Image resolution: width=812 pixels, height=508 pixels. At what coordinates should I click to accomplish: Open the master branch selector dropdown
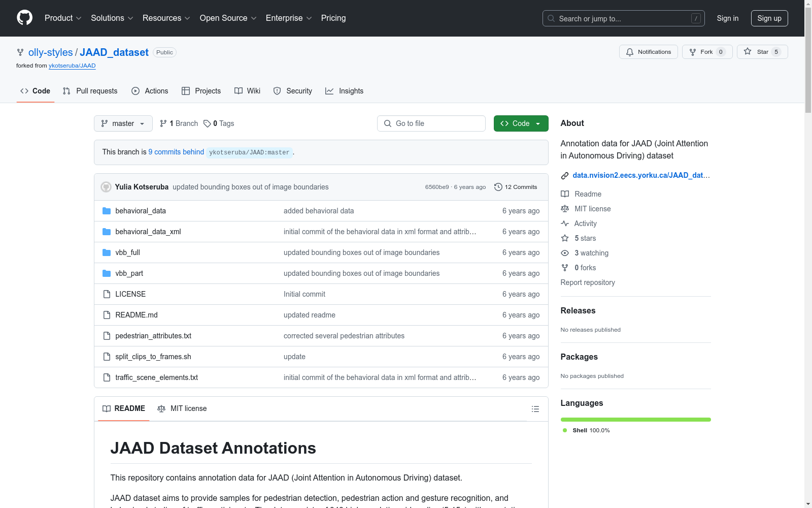pyautogui.click(x=123, y=123)
